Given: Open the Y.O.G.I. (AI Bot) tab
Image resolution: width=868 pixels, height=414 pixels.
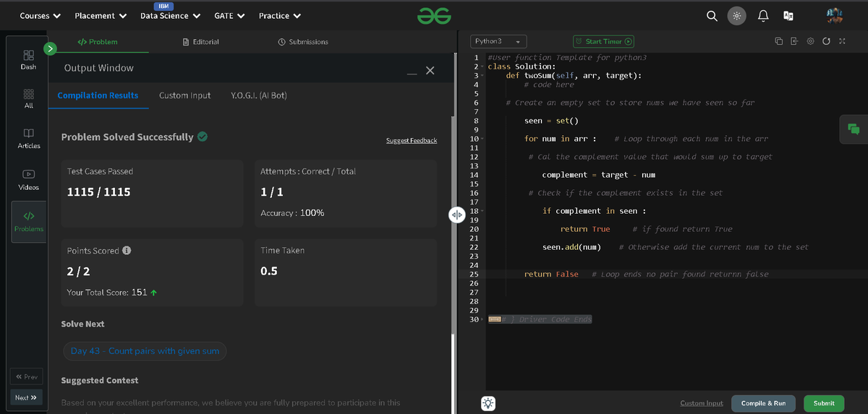Looking at the screenshot, I should pyautogui.click(x=259, y=95).
